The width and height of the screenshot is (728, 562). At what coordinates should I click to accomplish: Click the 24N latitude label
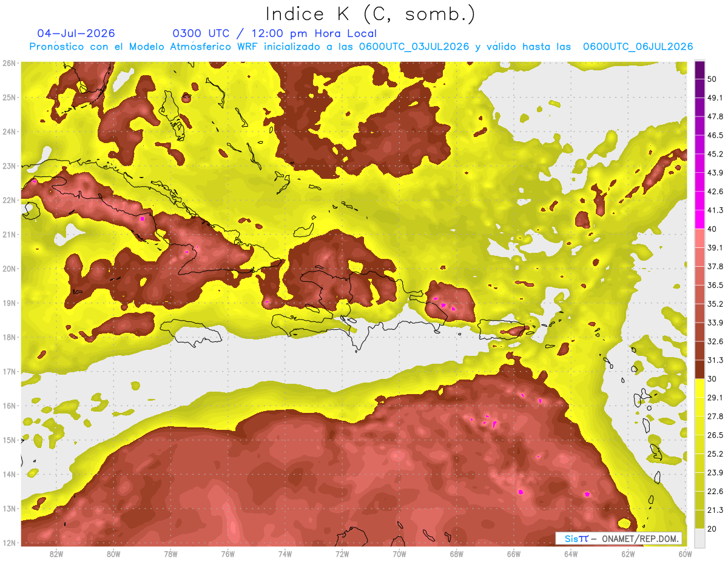tap(9, 132)
